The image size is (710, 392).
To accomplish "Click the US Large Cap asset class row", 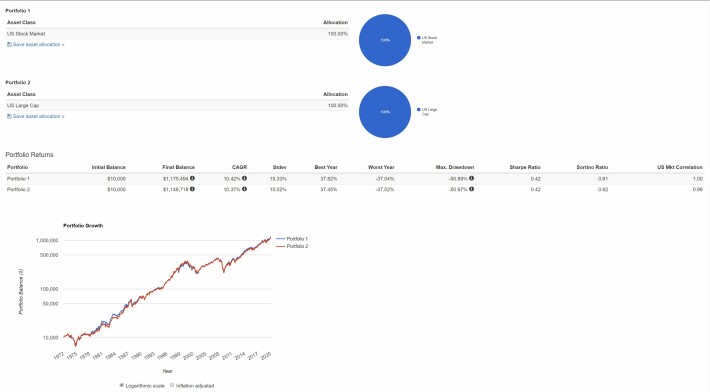I will click(177, 105).
